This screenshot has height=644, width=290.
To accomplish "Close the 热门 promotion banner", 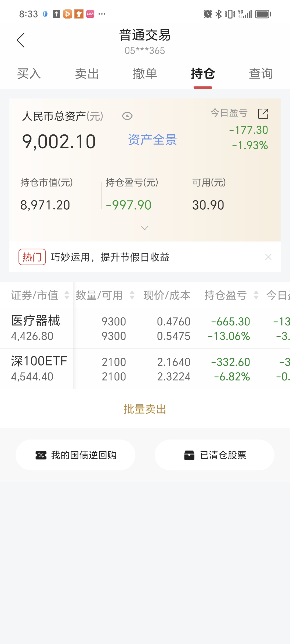I will 268,257.
